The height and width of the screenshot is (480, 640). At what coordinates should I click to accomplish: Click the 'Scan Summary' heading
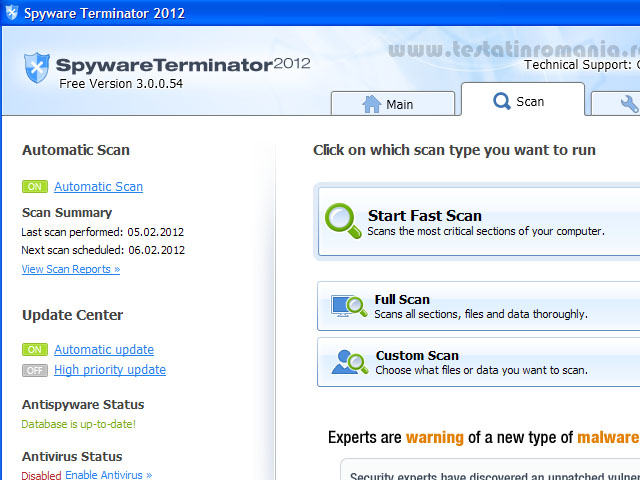coord(67,213)
